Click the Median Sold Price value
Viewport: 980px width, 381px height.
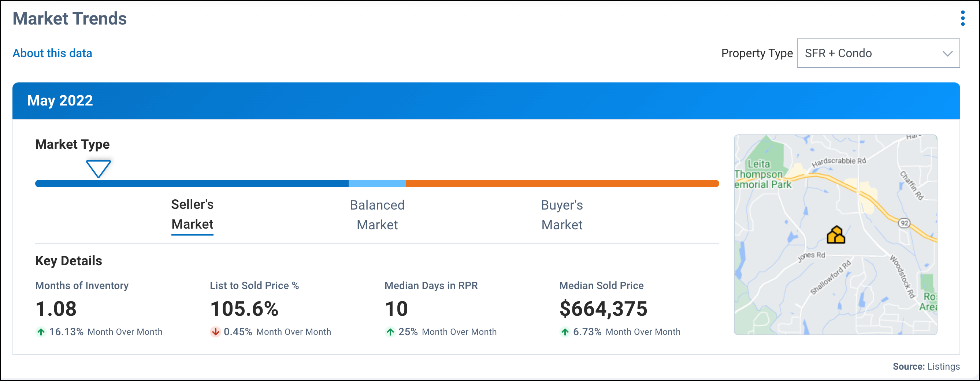pyautogui.click(x=603, y=309)
